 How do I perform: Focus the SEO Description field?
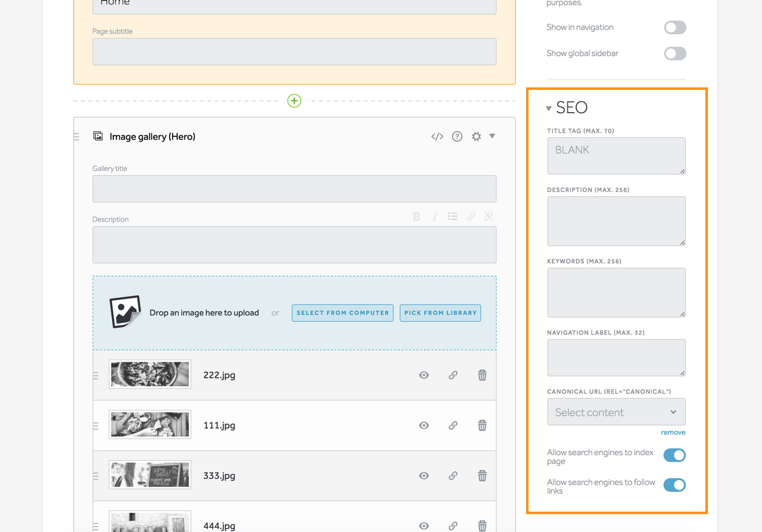(616, 221)
